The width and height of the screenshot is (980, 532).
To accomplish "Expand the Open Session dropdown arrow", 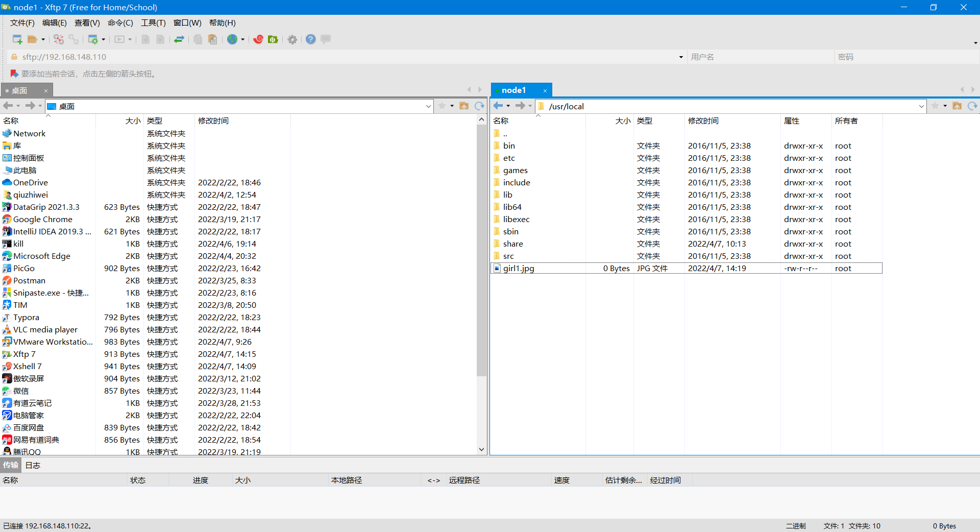I will pyautogui.click(x=43, y=39).
